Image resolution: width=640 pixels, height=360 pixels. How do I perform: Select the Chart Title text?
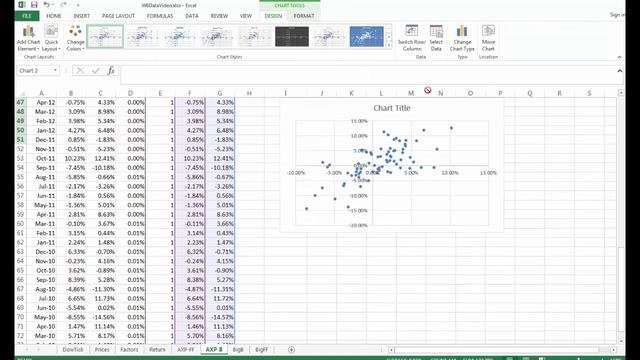[392, 108]
